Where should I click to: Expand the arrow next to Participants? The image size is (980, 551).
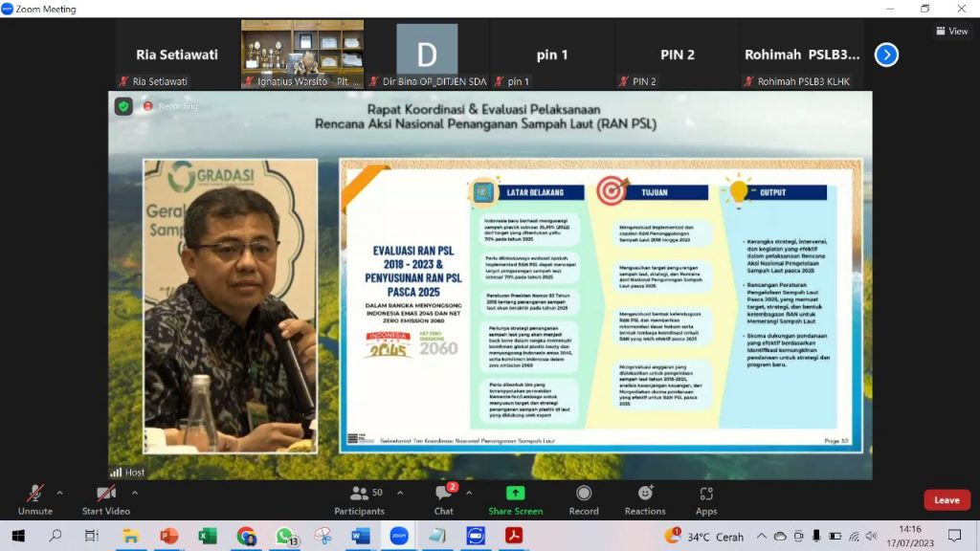click(400, 494)
